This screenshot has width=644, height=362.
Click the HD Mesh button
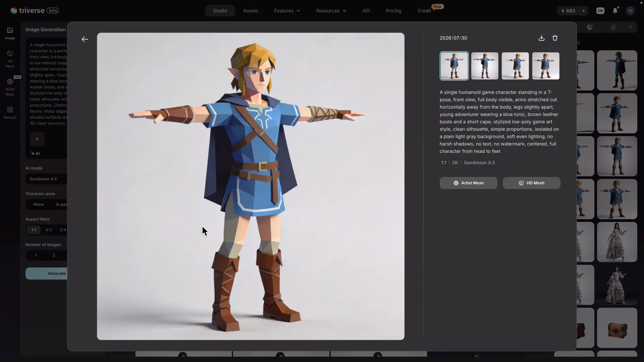pos(532,183)
